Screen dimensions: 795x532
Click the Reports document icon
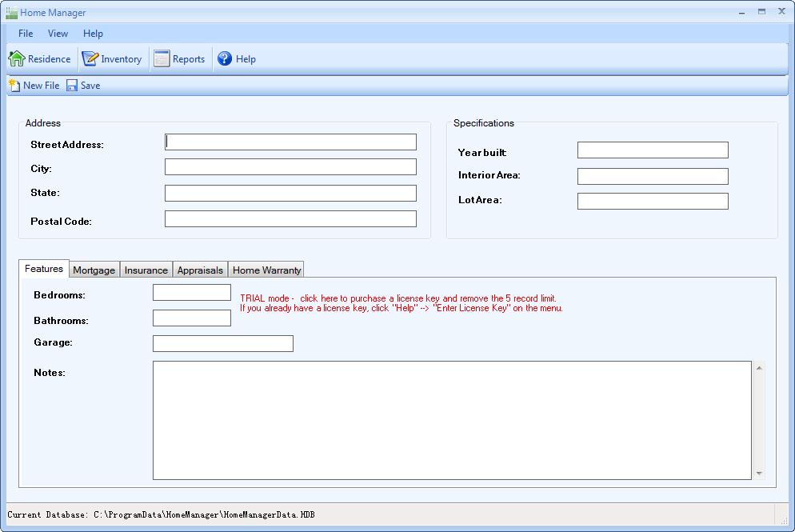tap(162, 59)
